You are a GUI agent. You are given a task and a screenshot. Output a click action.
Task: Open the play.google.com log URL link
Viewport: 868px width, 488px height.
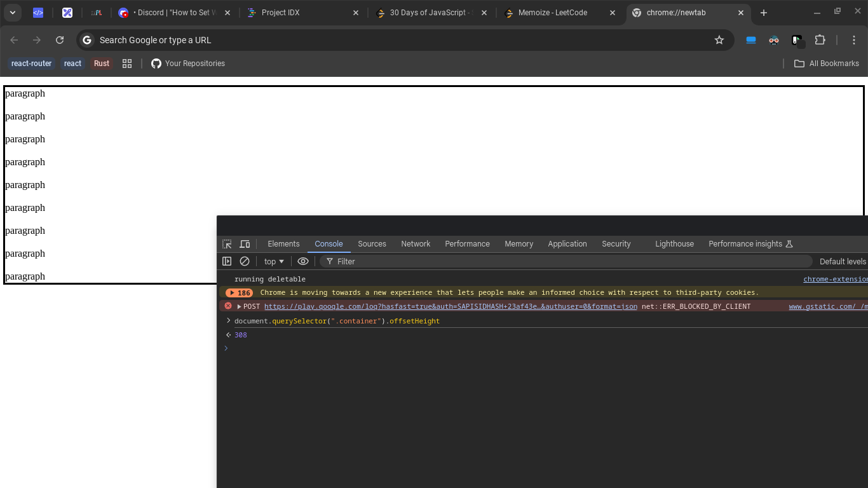tap(451, 306)
